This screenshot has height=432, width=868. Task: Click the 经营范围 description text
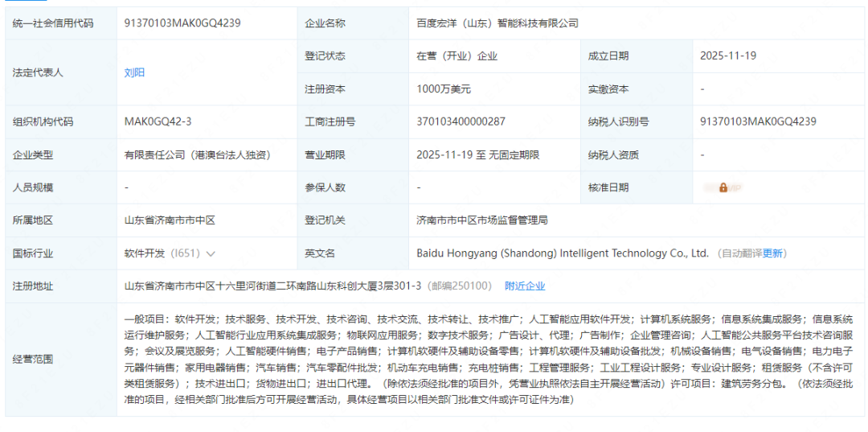click(488, 359)
